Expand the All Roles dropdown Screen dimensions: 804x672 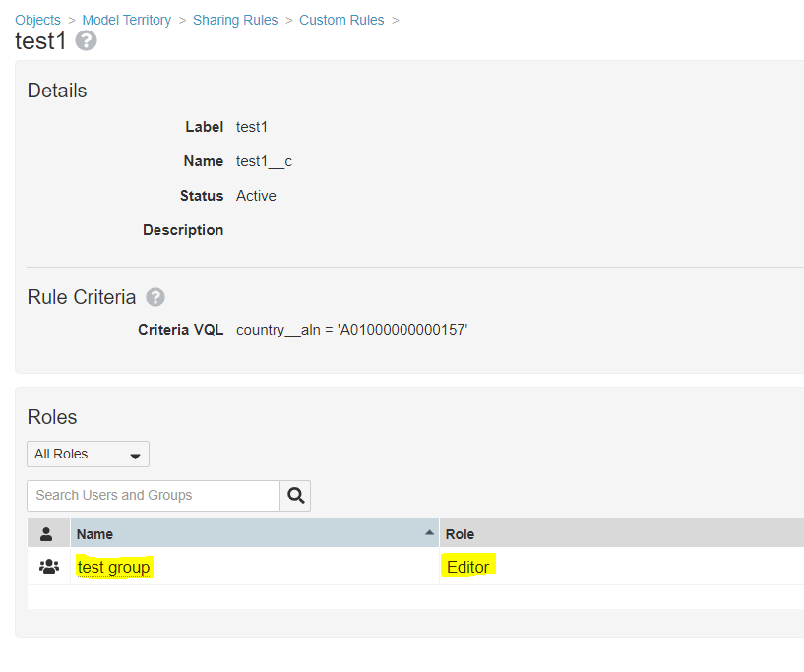pyautogui.click(x=88, y=454)
